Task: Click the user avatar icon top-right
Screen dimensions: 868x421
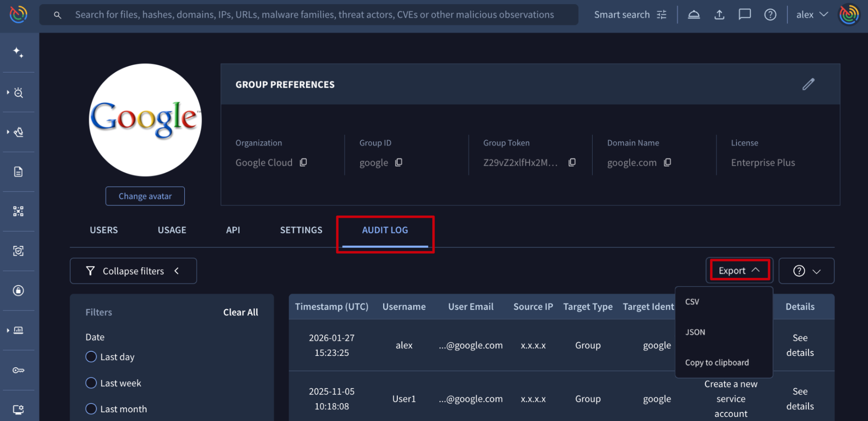Action: [849, 15]
